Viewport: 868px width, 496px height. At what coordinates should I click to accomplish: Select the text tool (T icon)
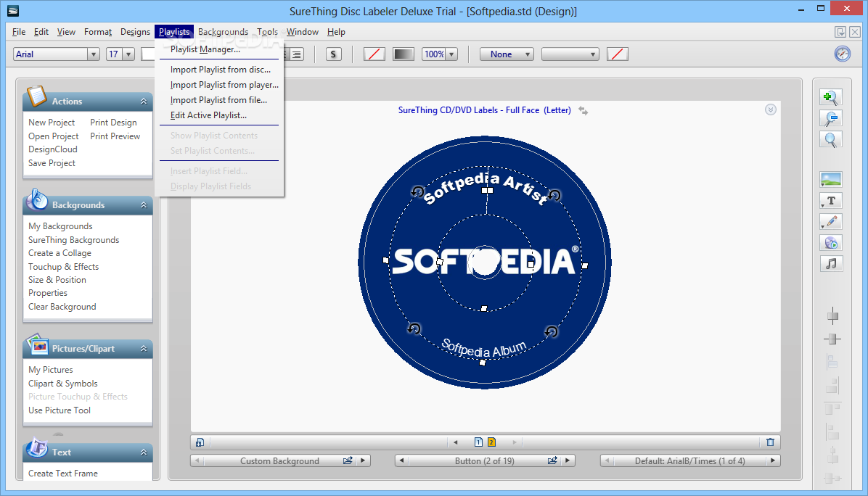(x=831, y=201)
